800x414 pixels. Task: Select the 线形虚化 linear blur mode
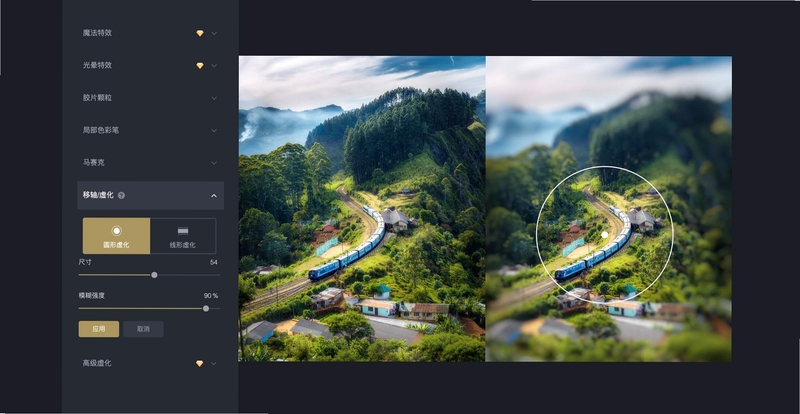pos(183,236)
